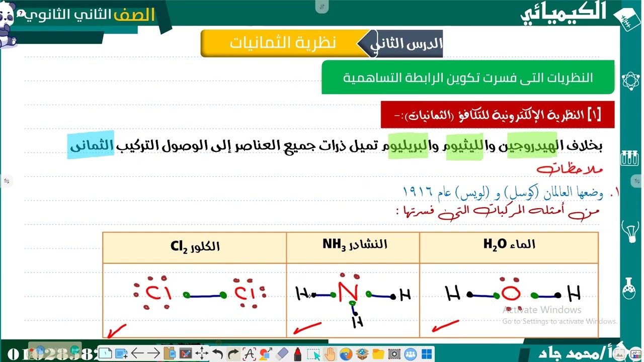The width and height of the screenshot is (644, 362).
Task: Click the 'الصف الثاني الثانوي' grade label
Action: click(x=90, y=14)
